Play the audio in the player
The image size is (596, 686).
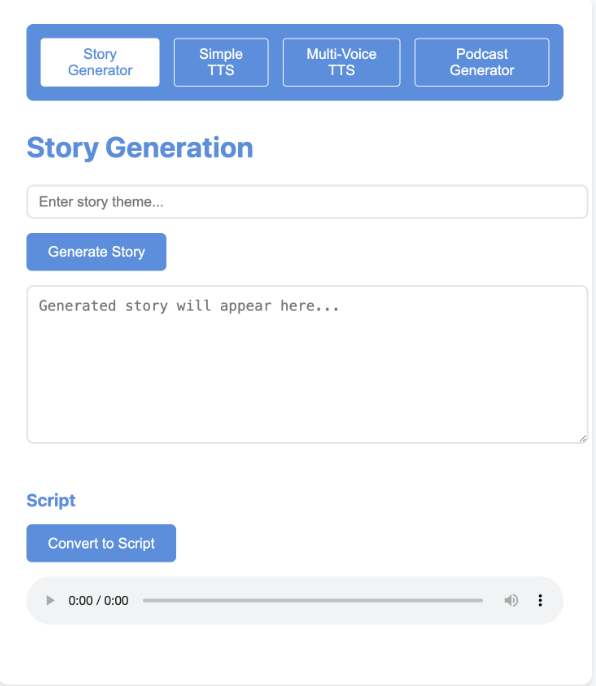(x=50, y=600)
